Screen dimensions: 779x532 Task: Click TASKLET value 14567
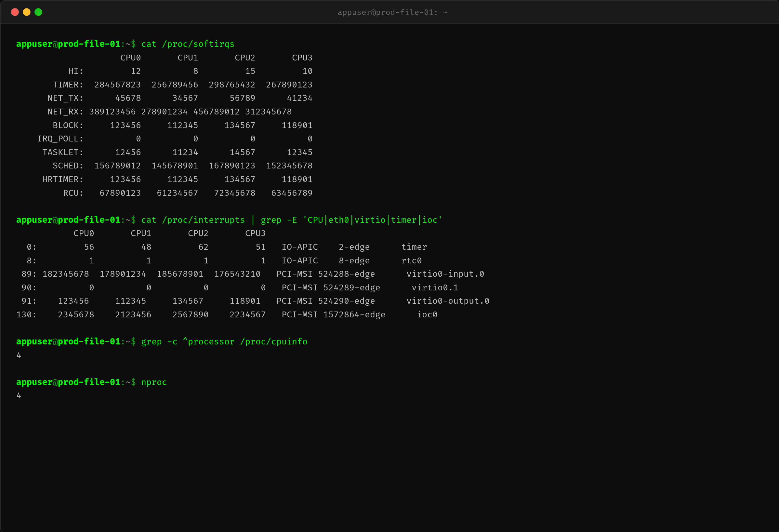[x=242, y=152]
